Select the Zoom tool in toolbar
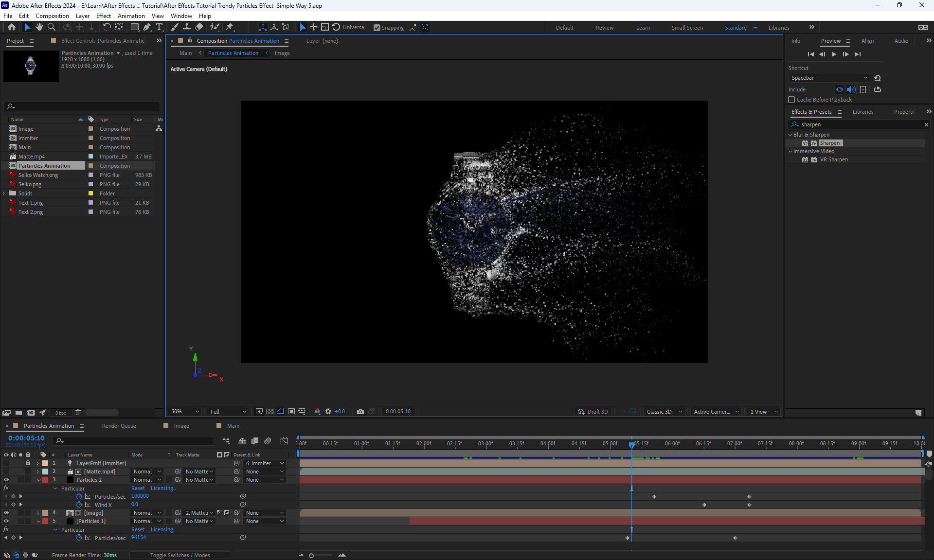 click(52, 27)
